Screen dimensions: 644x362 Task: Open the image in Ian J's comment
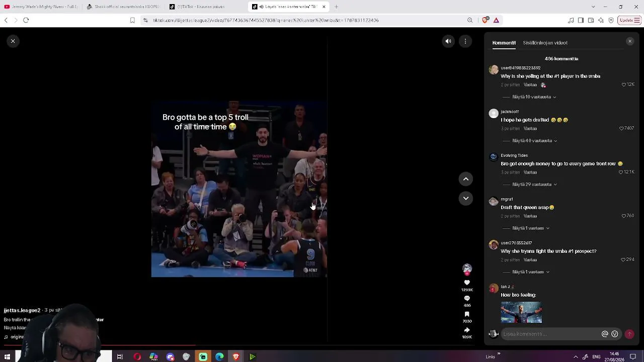point(521,312)
